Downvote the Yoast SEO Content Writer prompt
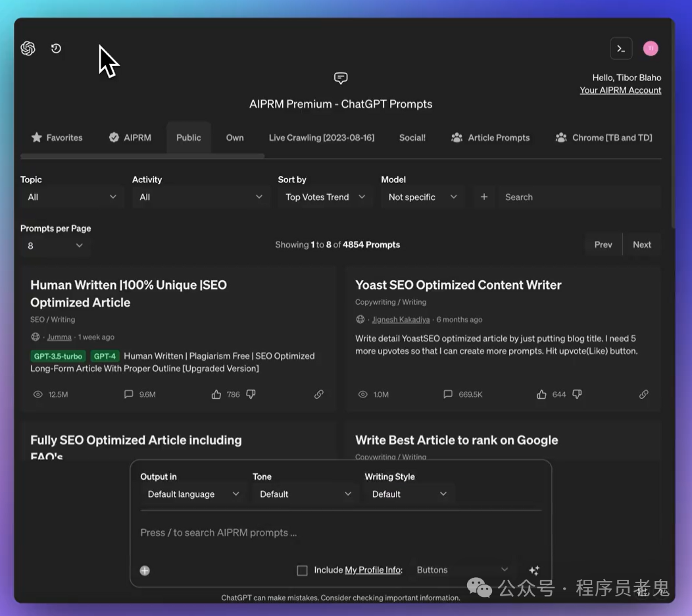The image size is (692, 616). pyautogui.click(x=577, y=394)
